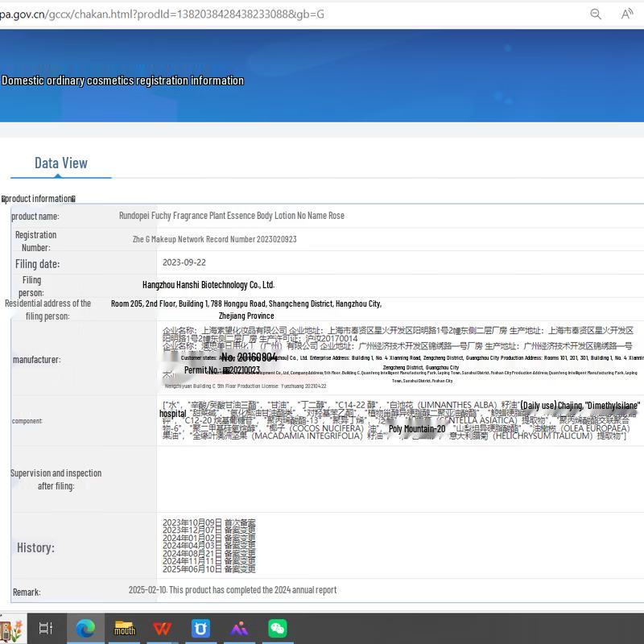Click the filing date 2023-09-22
This screenshot has height=644, width=644.
184,262
